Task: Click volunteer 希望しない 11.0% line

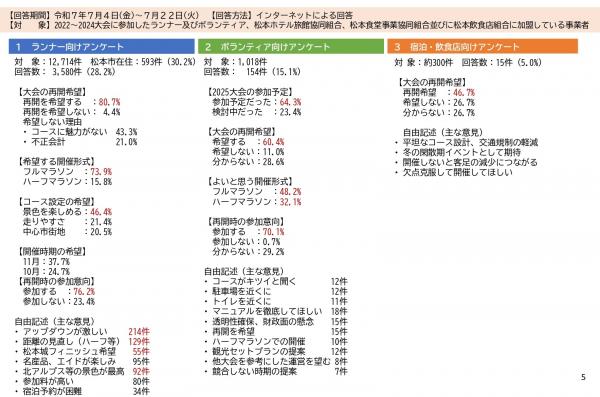Action: [248, 152]
